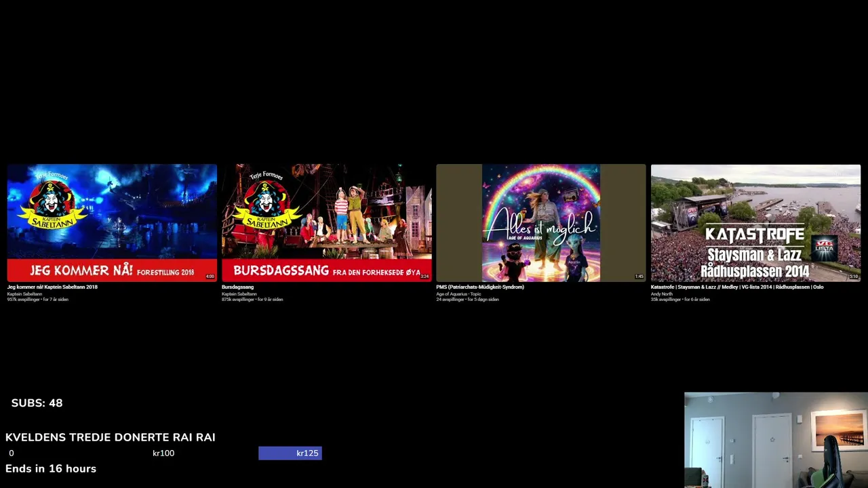868x488 pixels.
Task: Click the 4:00 duration badge
Action: [x=210, y=277]
